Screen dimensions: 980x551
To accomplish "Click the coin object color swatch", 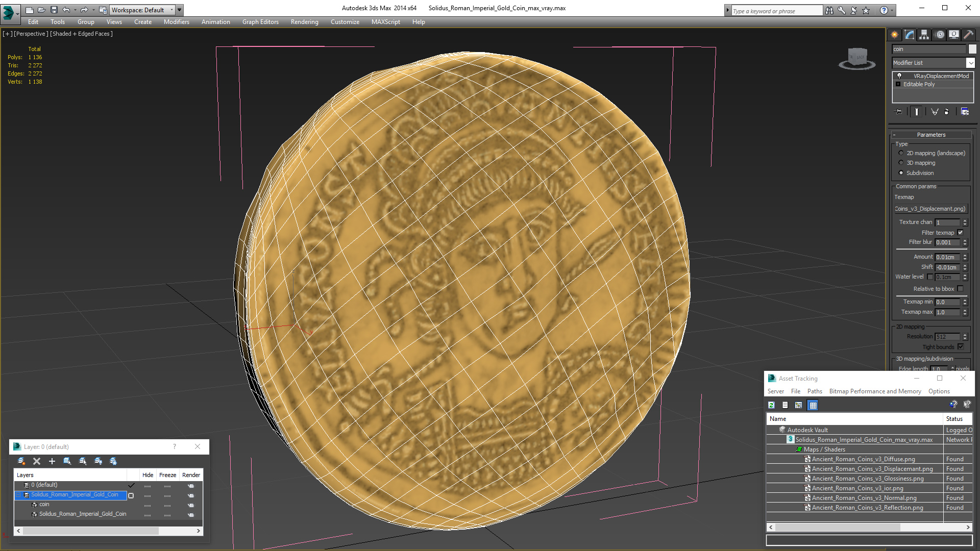I will [972, 49].
